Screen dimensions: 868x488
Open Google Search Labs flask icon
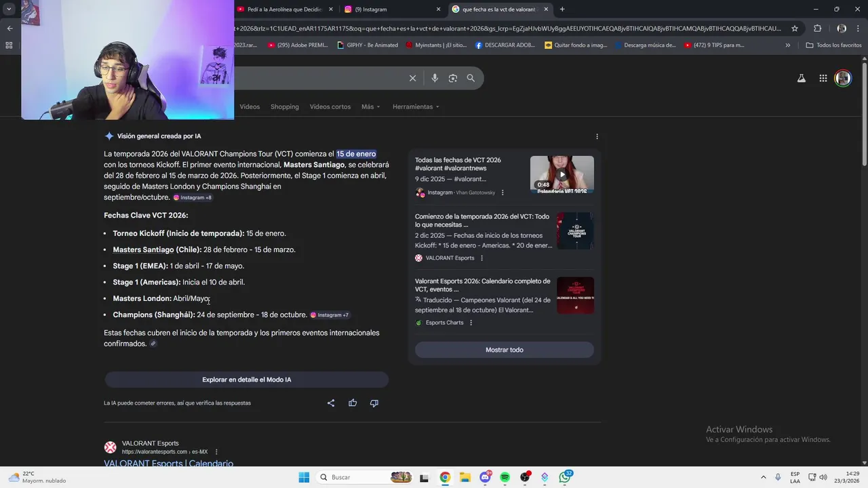(801, 78)
